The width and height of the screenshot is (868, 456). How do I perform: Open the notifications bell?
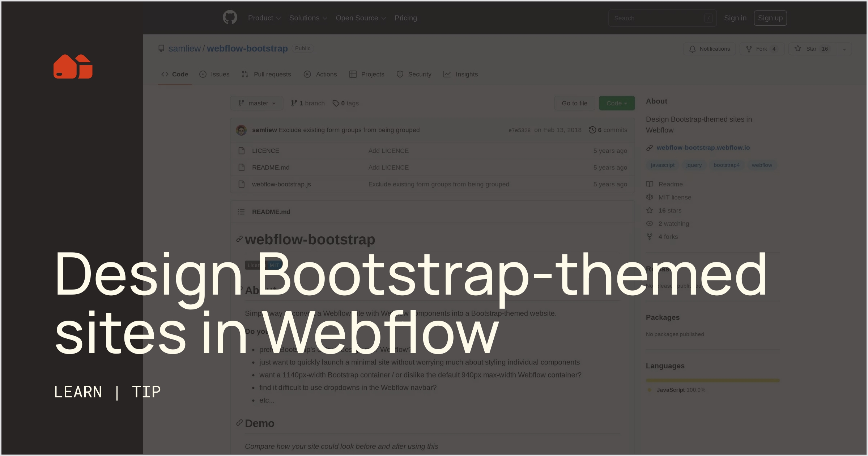click(x=692, y=48)
